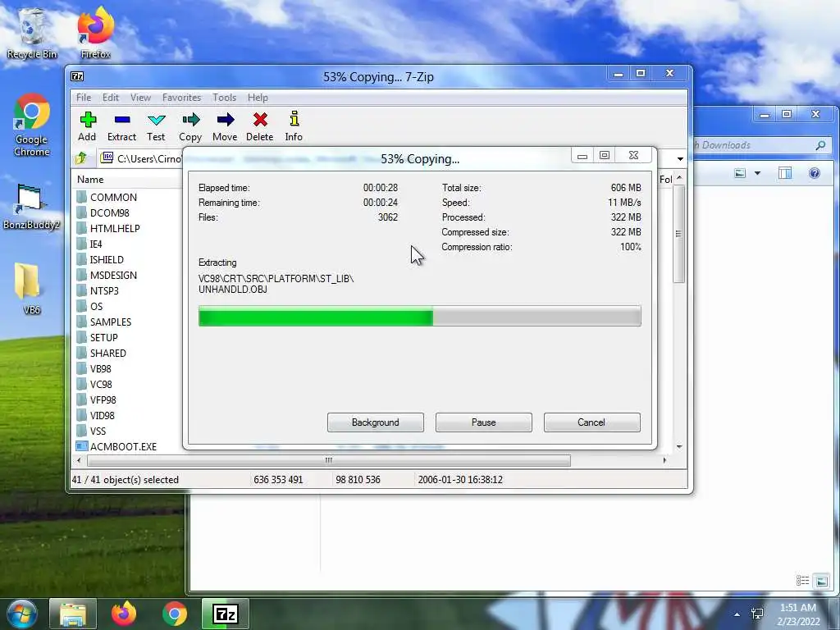This screenshot has width=840, height=630.
Task: Open Explorer view options dropdown arrow
Action: (x=757, y=173)
